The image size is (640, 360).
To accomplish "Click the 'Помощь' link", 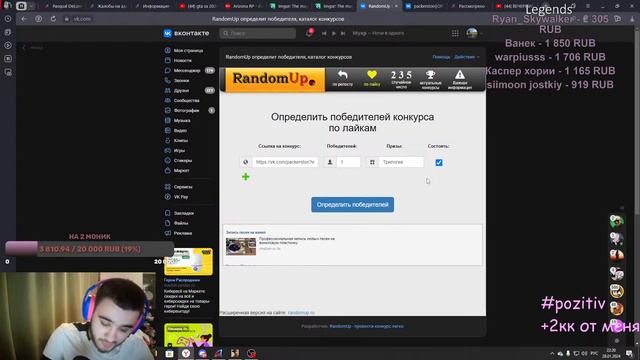I will coord(441,57).
